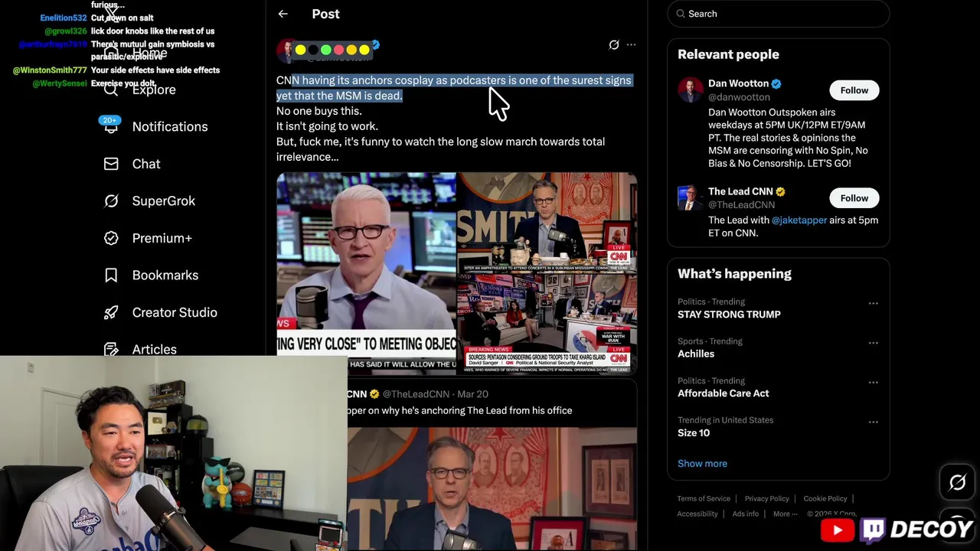Click Show more under What's happening
The width and height of the screenshot is (980, 551).
point(702,464)
